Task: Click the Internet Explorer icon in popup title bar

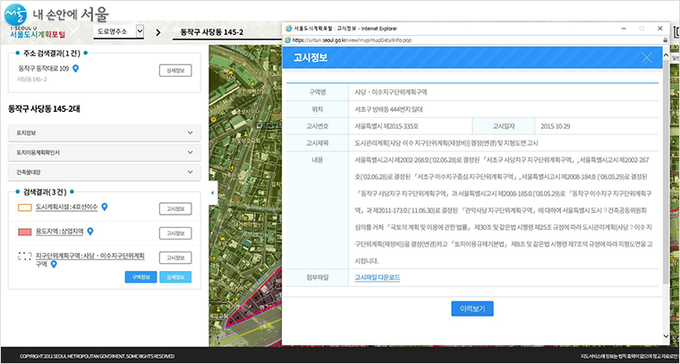Action: click(x=288, y=29)
